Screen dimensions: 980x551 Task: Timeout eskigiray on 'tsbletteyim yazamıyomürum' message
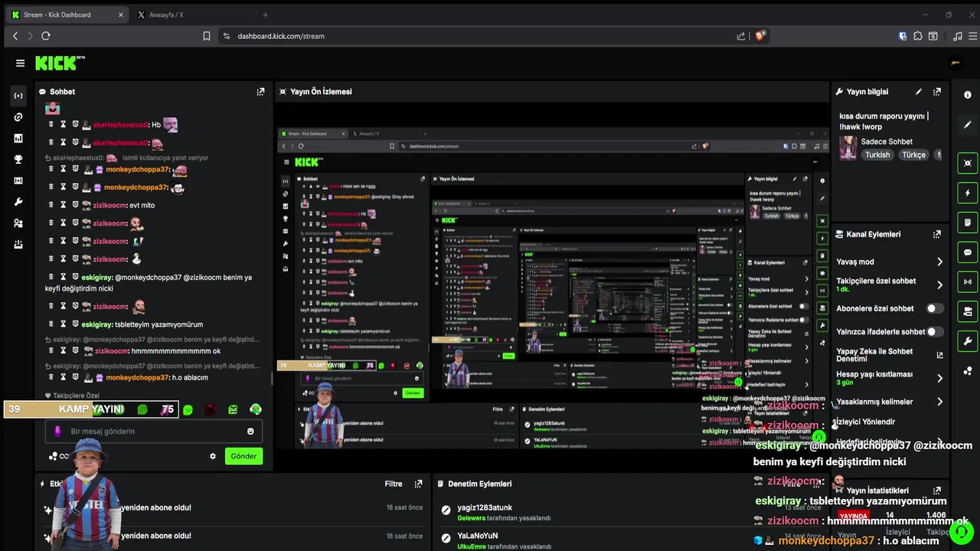(64, 324)
